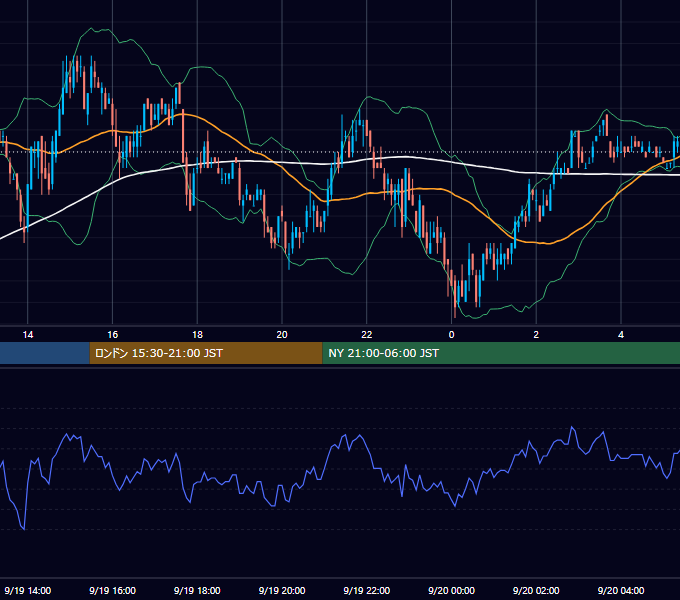Click the 9/19 18:00 date label

click(x=197, y=590)
